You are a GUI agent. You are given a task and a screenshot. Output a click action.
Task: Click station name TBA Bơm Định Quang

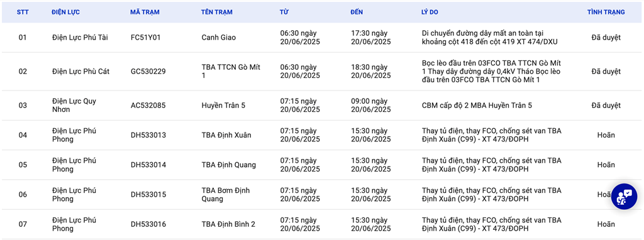(x=226, y=195)
